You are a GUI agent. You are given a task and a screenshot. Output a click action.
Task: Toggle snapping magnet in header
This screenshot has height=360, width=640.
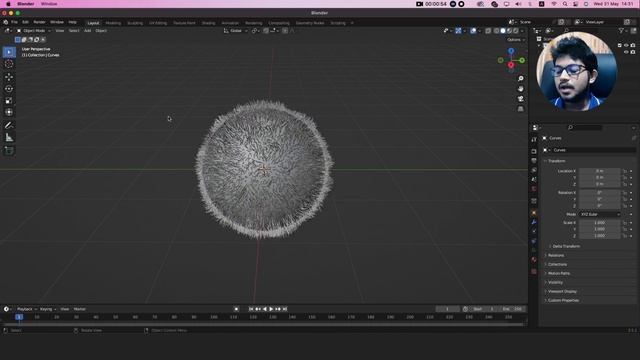[266, 31]
